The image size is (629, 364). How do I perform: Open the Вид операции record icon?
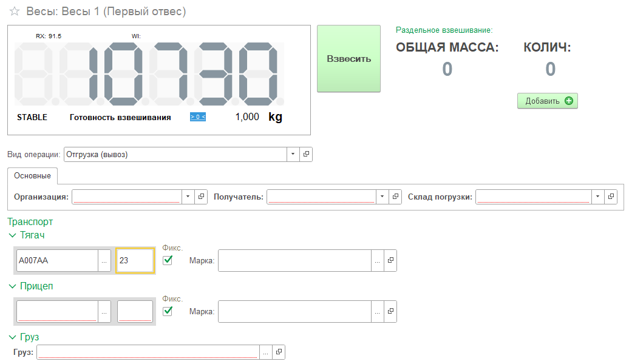click(307, 155)
